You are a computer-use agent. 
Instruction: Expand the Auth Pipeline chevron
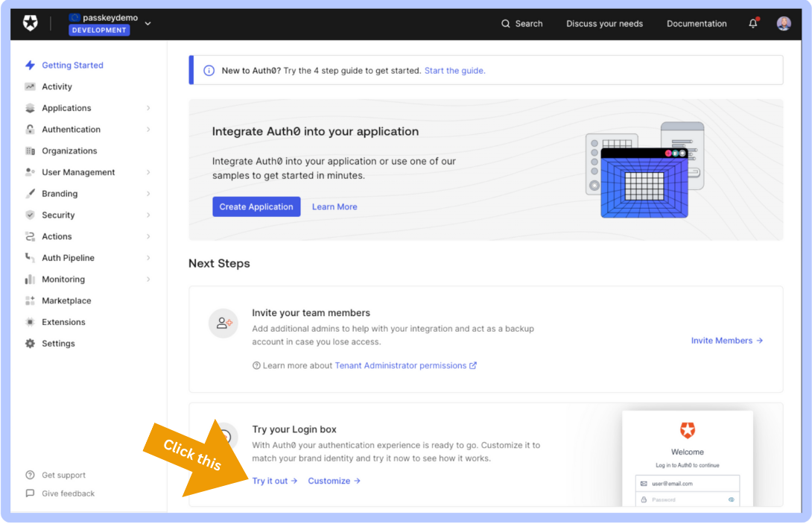tap(148, 258)
